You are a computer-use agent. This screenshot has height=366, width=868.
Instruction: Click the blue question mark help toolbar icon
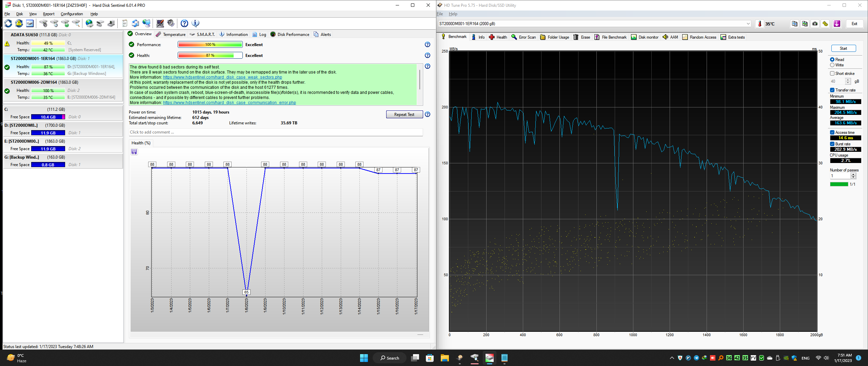click(x=184, y=23)
